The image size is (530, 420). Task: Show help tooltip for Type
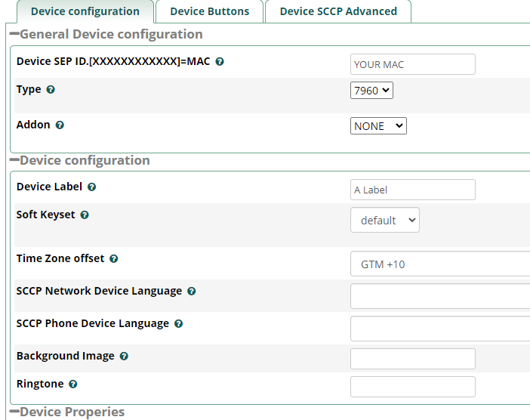click(x=51, y=90)
